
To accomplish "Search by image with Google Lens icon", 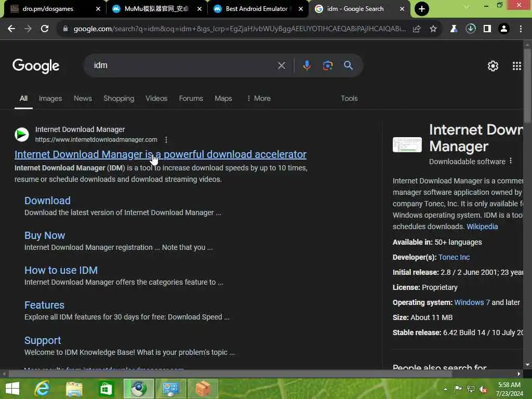I will (327, 65).
